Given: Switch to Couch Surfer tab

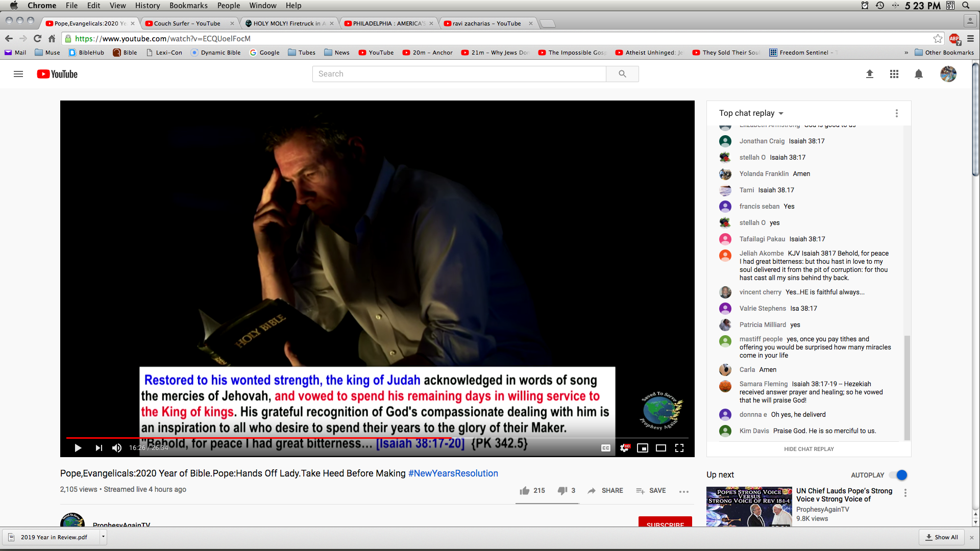Looking at the screenshot, I should [x=187, y=23].
